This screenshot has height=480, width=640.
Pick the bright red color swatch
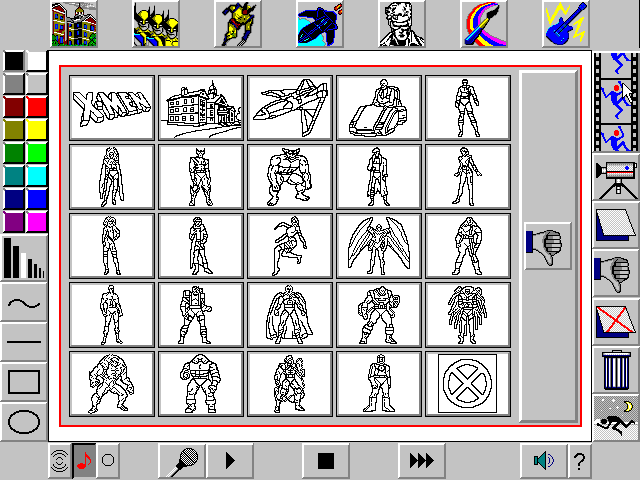tap(37, 107)
